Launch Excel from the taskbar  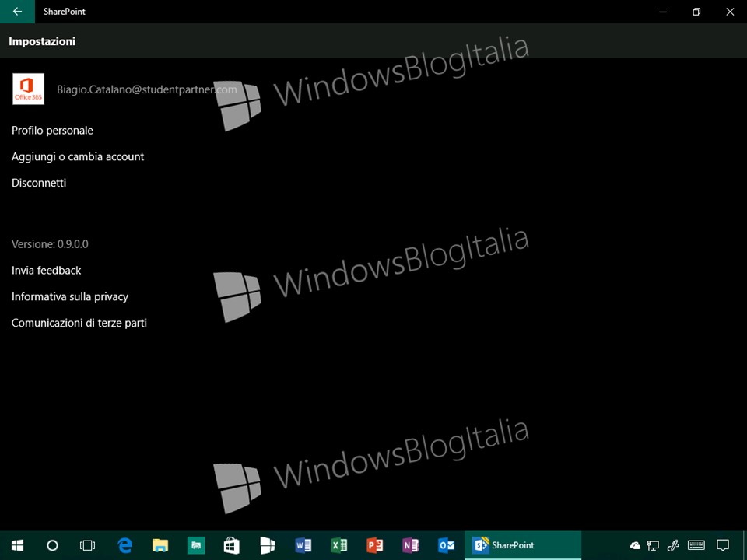pyautogui.click(x=338, y=545)
